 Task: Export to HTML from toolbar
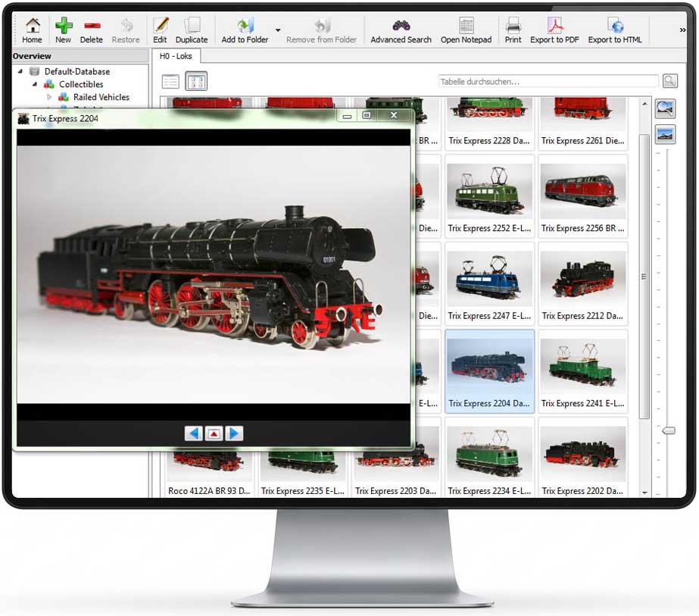(615, 30)
